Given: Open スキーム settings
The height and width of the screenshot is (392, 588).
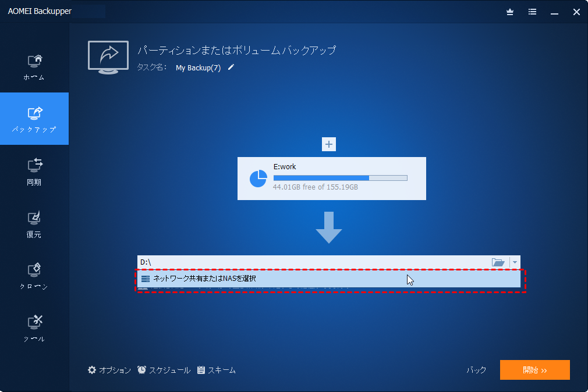Looking at the screenshot, I should (217, 370).
